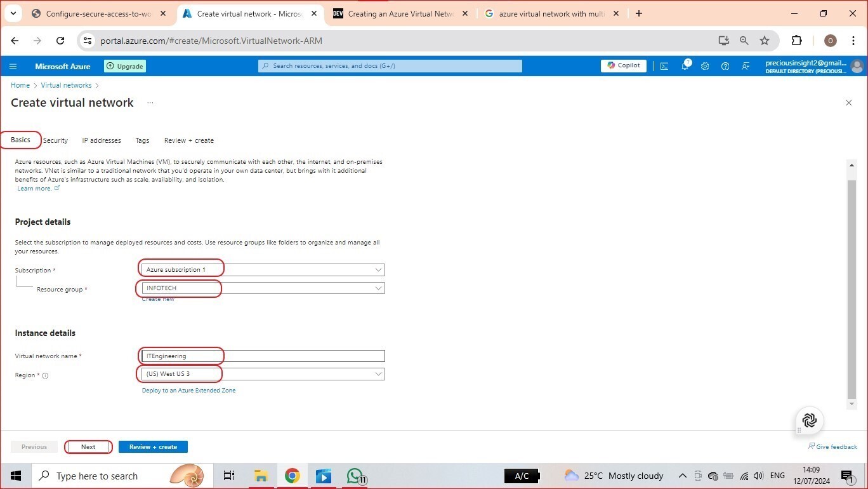Click the weather widget on the taskbar
The image size is (868, 489).
(x=614, y=476)
